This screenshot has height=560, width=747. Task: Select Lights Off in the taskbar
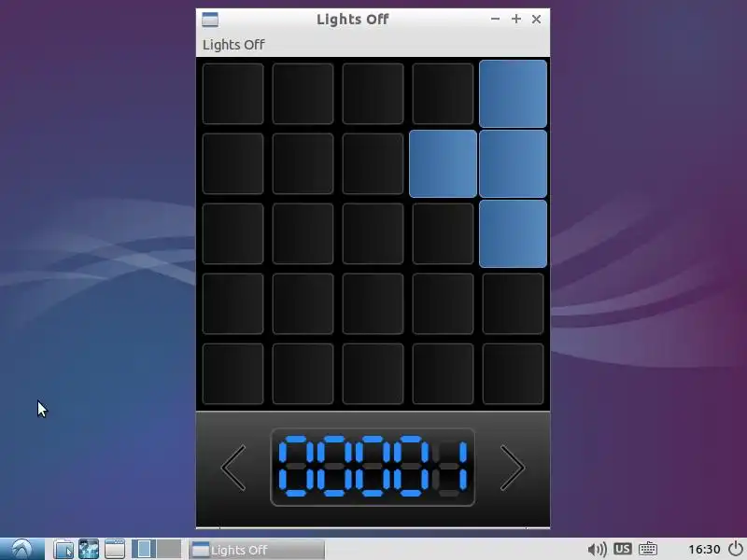click(257, 550)
